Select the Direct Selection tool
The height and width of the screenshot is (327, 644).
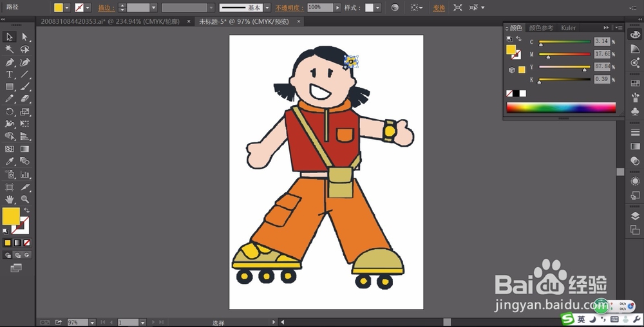[x=24, y=37]
